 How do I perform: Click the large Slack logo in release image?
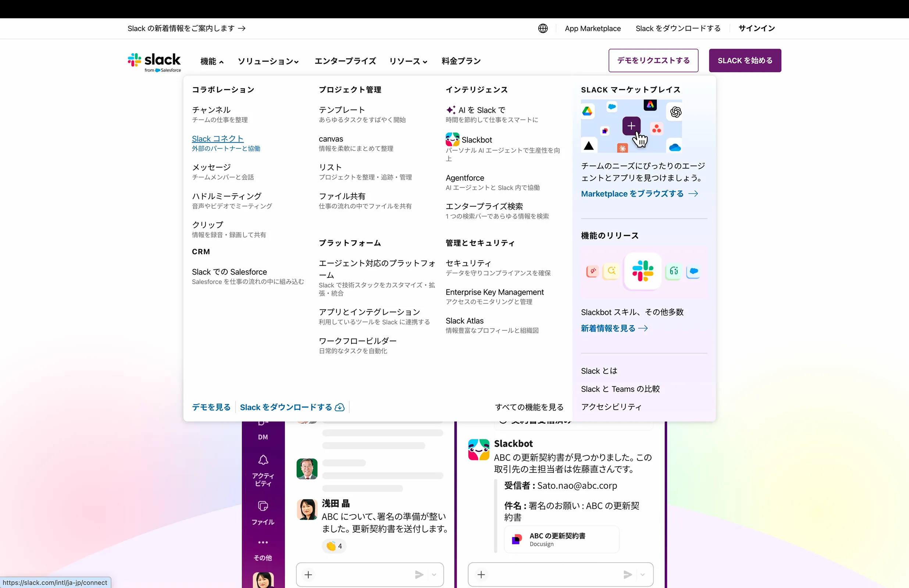tap(643, 271)
